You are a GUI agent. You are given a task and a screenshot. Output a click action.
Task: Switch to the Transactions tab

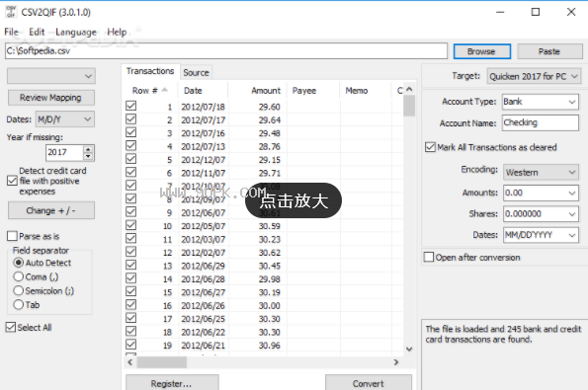pos(150,71)
